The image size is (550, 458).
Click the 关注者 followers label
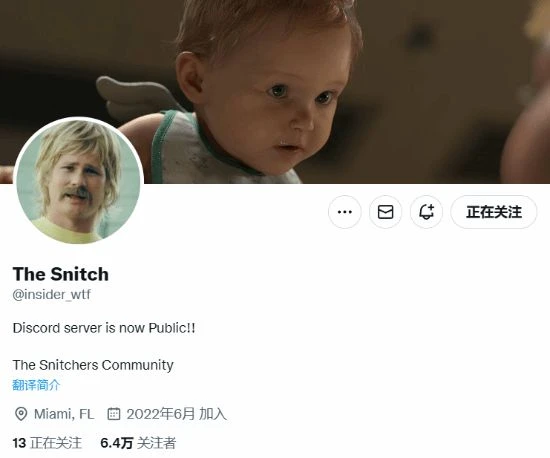156,443
